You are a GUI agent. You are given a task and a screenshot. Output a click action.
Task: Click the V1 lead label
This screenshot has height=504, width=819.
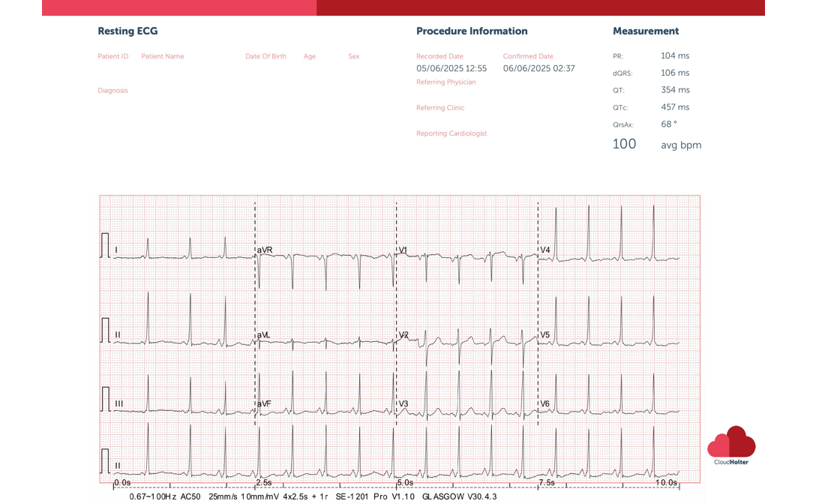click(x=403, y=250)
